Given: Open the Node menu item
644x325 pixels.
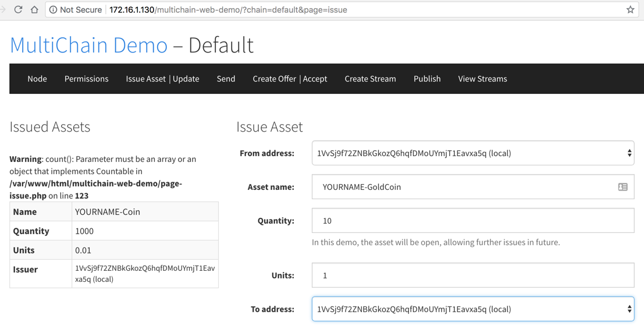Looking at the screenshot, I should click(x=37, y=79).
